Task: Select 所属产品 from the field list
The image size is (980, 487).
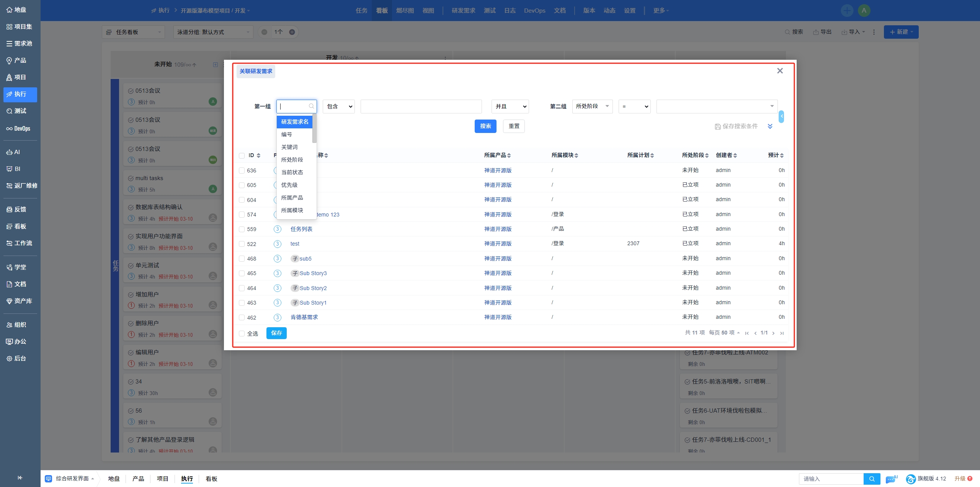Action: point(292,198)
